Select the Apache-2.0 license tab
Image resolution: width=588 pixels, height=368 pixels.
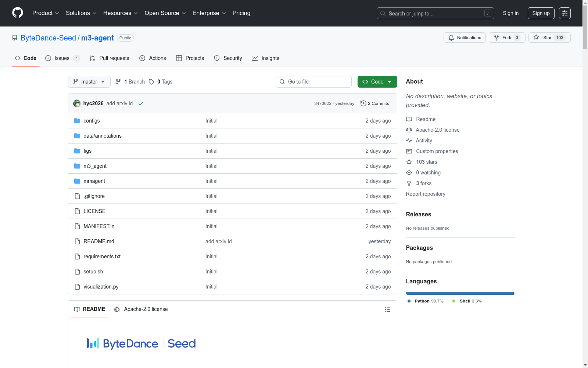click(x=141, y=309)
